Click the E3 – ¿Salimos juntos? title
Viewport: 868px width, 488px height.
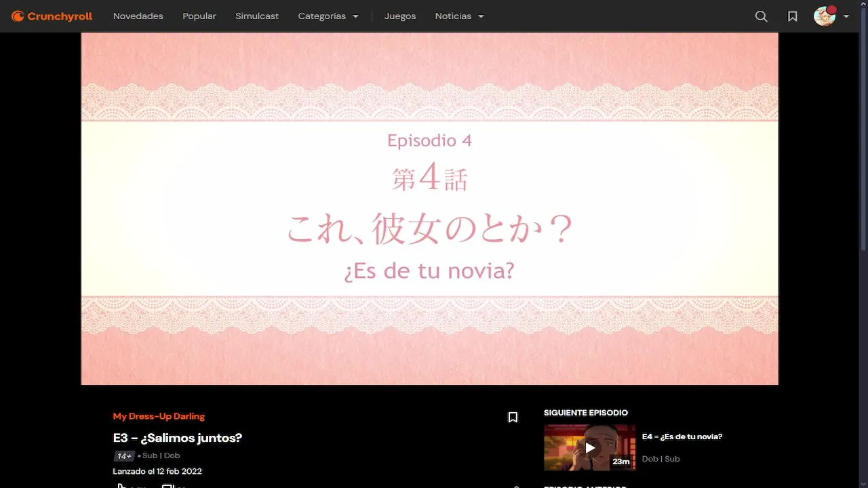tap(178, 438)
